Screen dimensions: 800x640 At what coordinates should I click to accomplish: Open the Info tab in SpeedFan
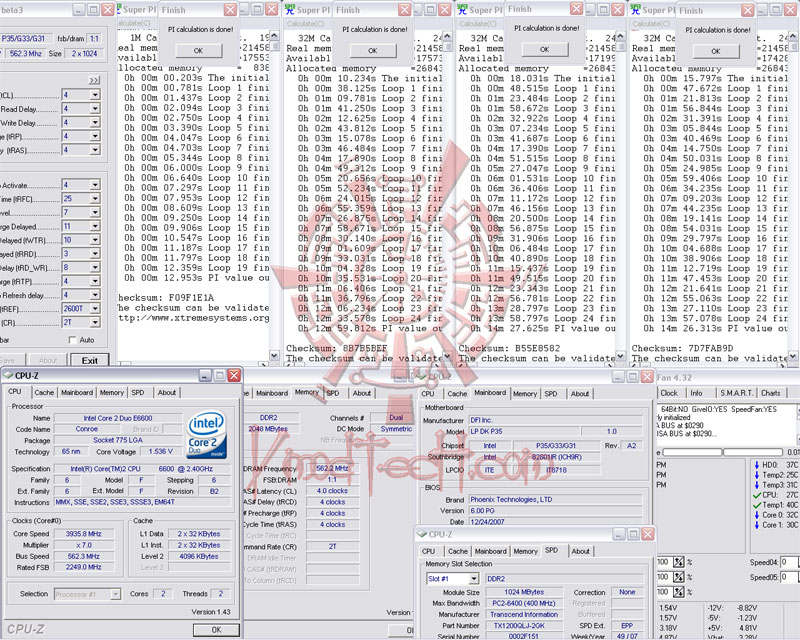(x=696, y=393)
